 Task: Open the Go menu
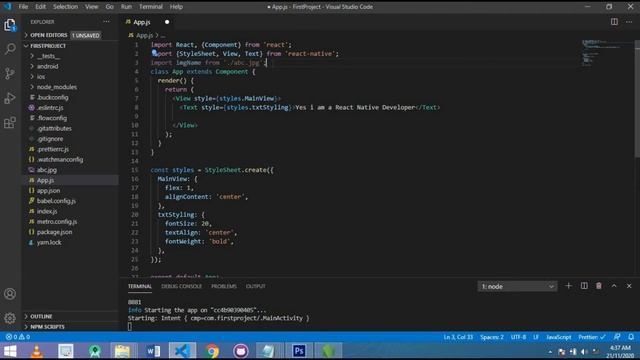[109, 7]
